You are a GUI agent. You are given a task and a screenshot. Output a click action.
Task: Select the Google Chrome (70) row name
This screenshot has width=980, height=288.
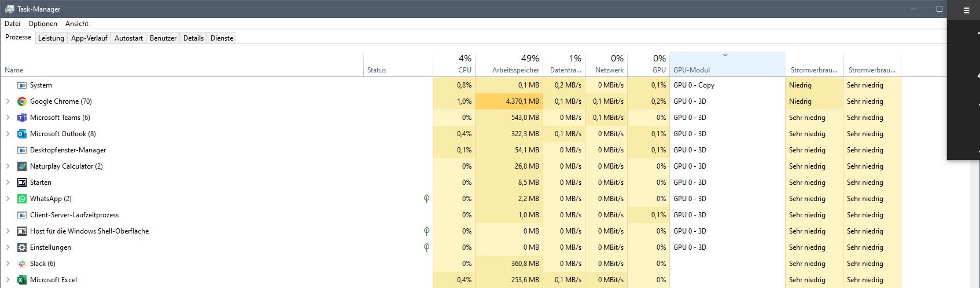[61, 101]
